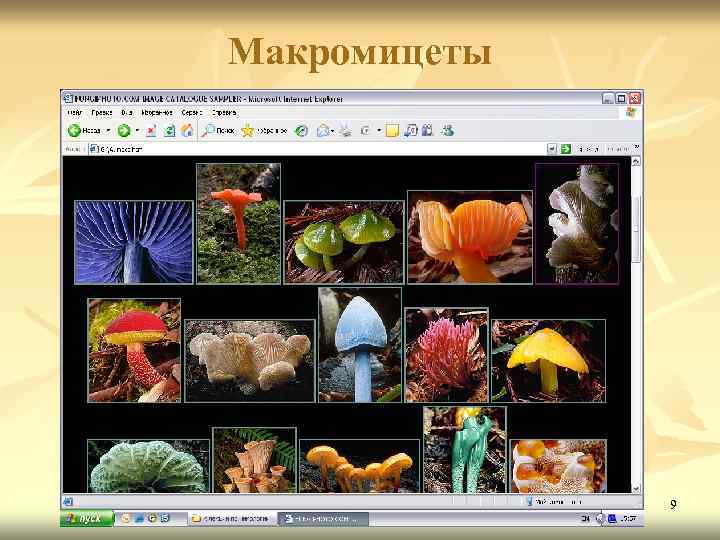720x540 pixels.
Task: Click the Internet Explorer taskbar window button
Action: (x=323, y=519)
